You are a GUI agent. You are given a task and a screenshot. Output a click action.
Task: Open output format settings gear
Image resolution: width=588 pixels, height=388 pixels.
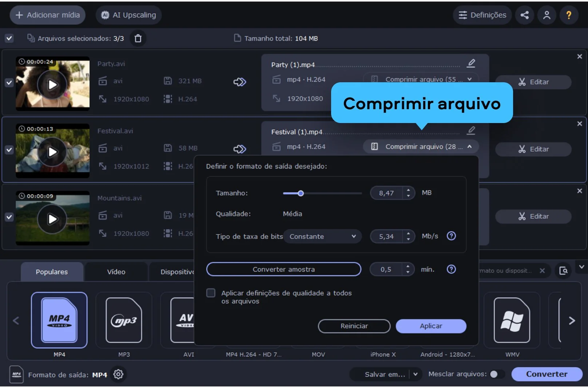coord(118,374)
